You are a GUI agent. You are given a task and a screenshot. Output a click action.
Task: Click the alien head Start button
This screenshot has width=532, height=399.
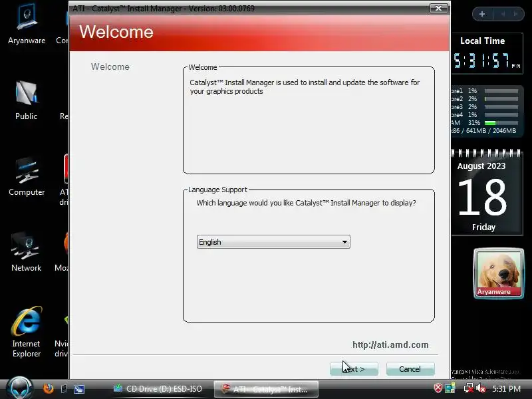pos(20,388)
